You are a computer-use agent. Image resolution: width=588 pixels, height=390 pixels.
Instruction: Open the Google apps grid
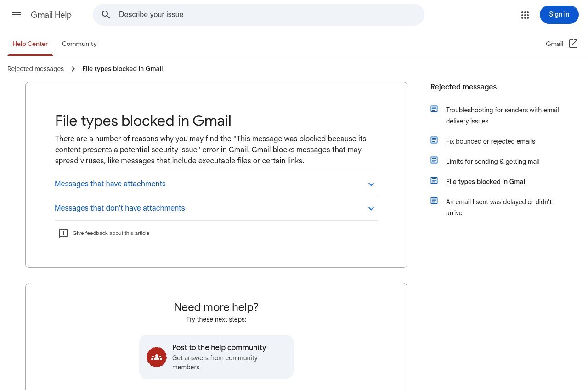click(525, 15)
